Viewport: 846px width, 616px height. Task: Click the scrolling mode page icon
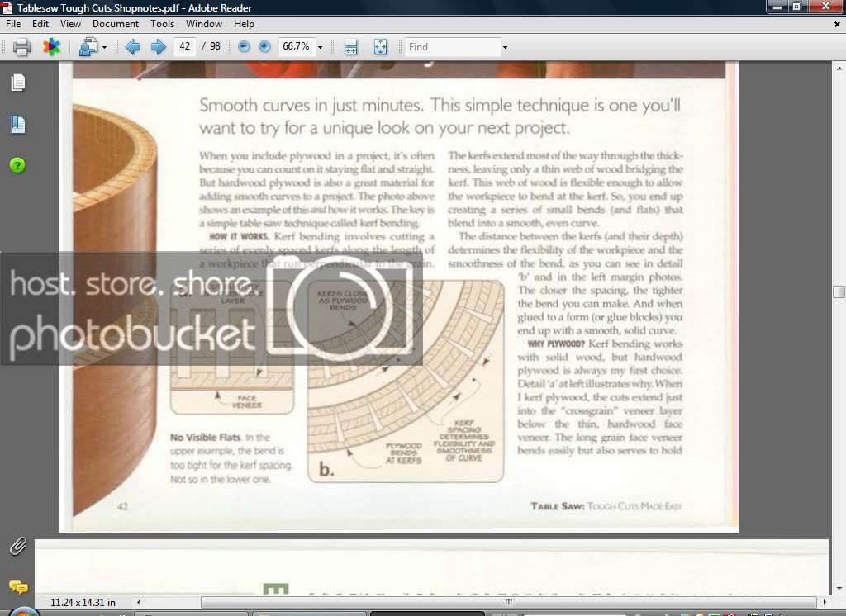tap(350, 47)
